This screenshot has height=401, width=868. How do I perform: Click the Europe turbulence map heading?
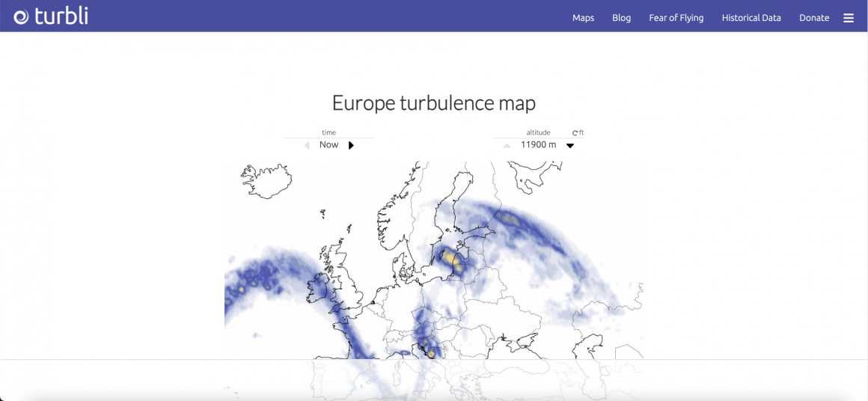tap(433, 102)
